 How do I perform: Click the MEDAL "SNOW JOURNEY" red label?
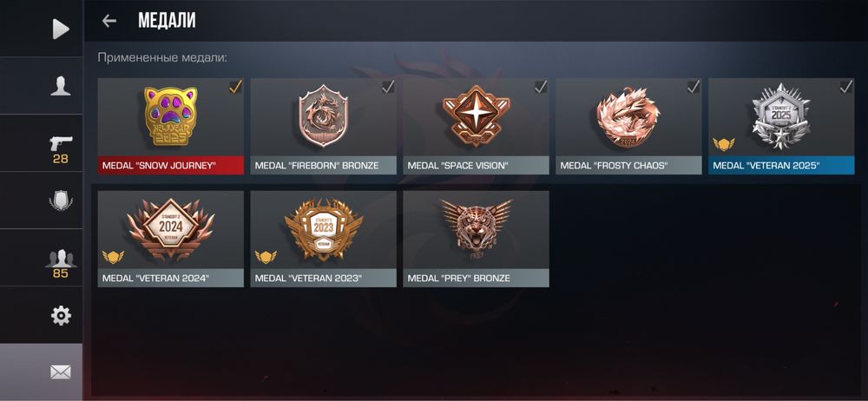pos(170,166)
